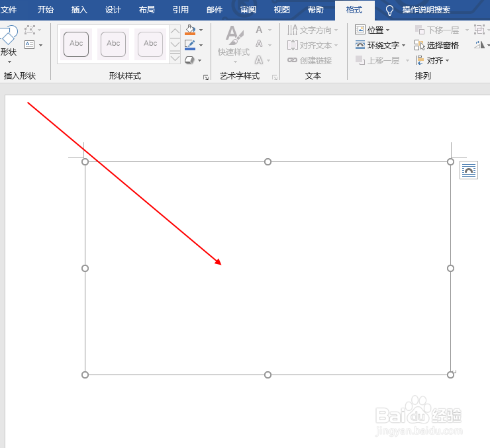This screenshot has width=490, height=448.
Task: Click the top-left resize handle
Action: tap(85, 161)
